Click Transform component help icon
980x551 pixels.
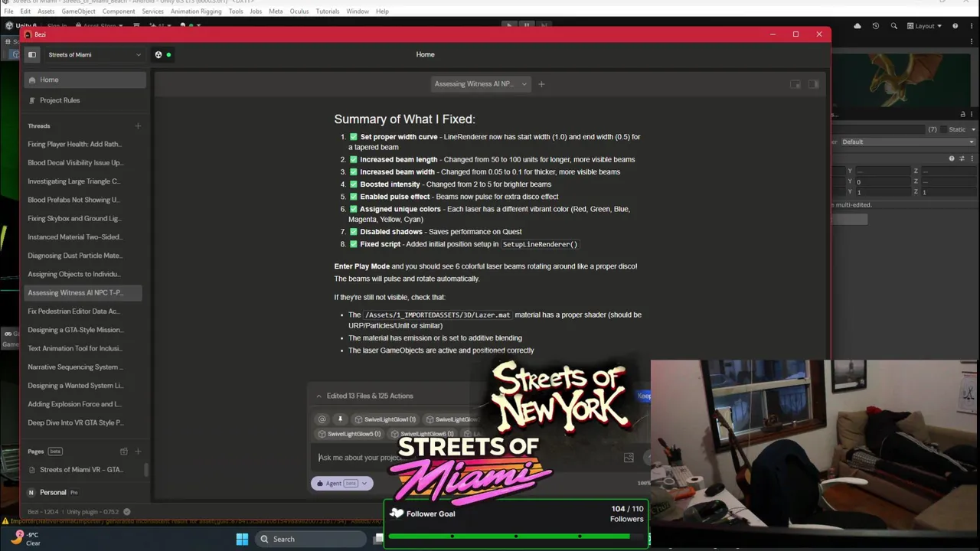(x=952, y=158)
